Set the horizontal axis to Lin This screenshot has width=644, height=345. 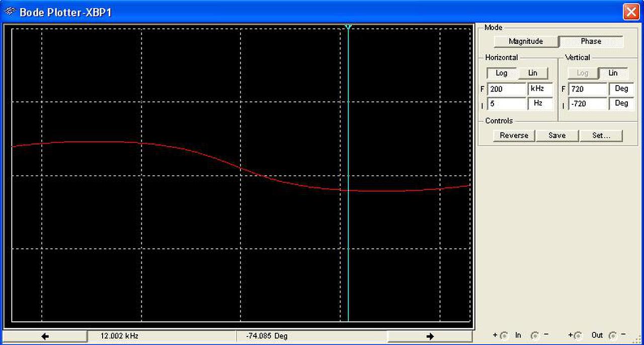tap(533, 73)
